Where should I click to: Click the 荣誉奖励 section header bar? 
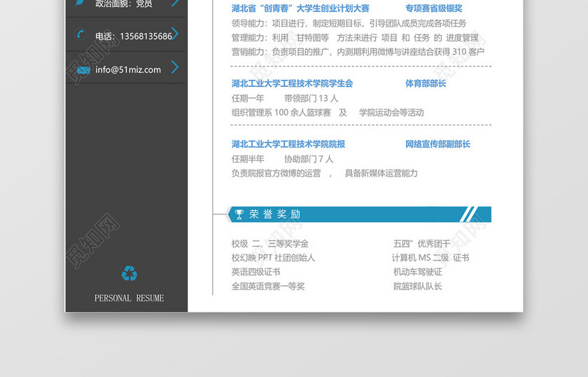tap(360, 214)
